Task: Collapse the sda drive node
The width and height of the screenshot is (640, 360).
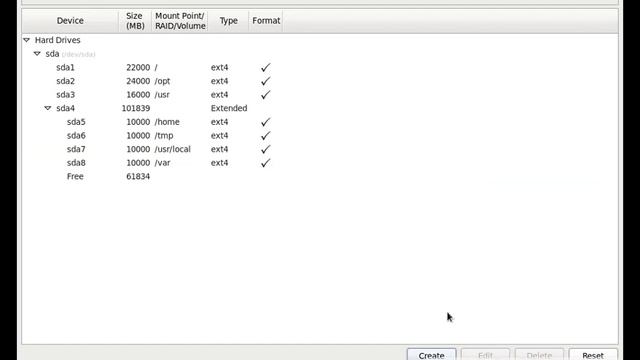Action: click(37, 53)
